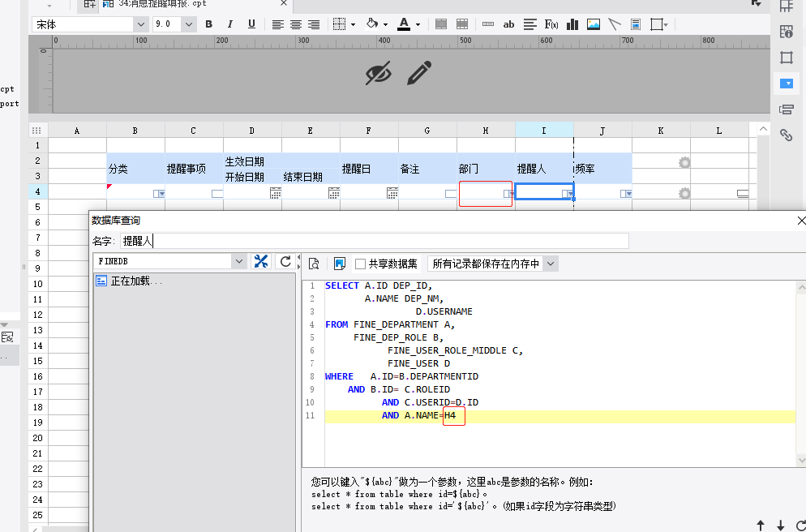
Task: Open the blue widget dropdown sidebar icon
Action: 787,84
